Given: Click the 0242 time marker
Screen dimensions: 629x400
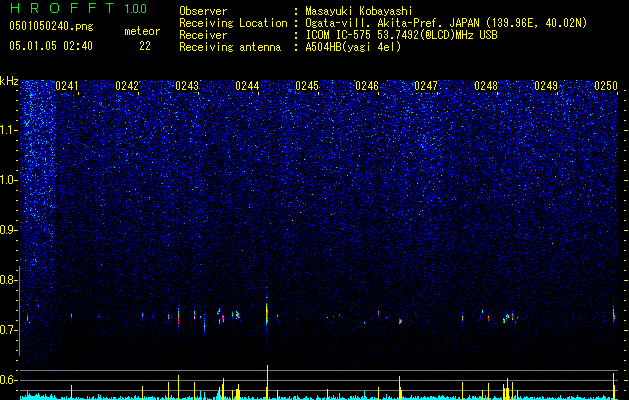Looking at the screenshot, I should pos(127,85).
